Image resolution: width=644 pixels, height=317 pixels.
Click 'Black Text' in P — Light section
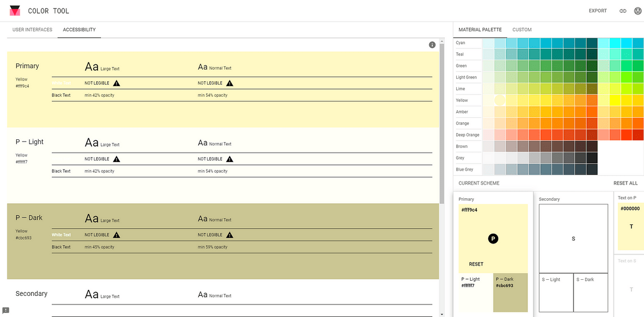pyautogui.click(x=61, y=171)
